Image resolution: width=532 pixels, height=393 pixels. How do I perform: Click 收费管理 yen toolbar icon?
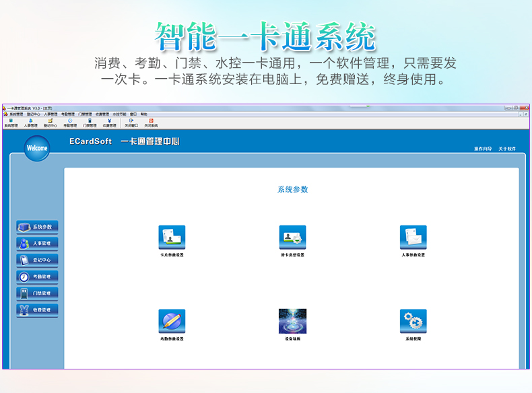click(109, 122)
